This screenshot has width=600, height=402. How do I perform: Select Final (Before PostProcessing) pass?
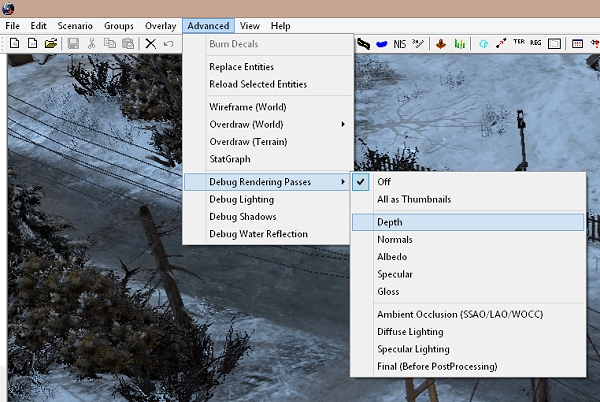468,366
